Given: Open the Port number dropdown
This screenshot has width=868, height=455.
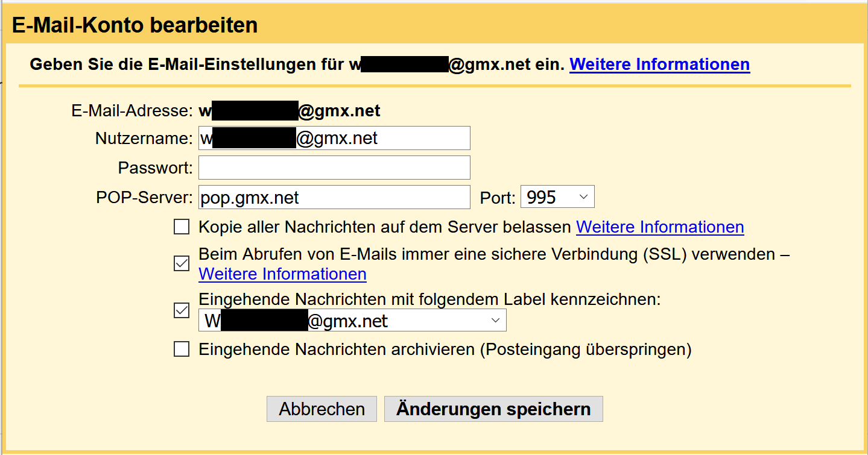Looking at the screenshot, I should pyautogui.click(x=557, y=197).
